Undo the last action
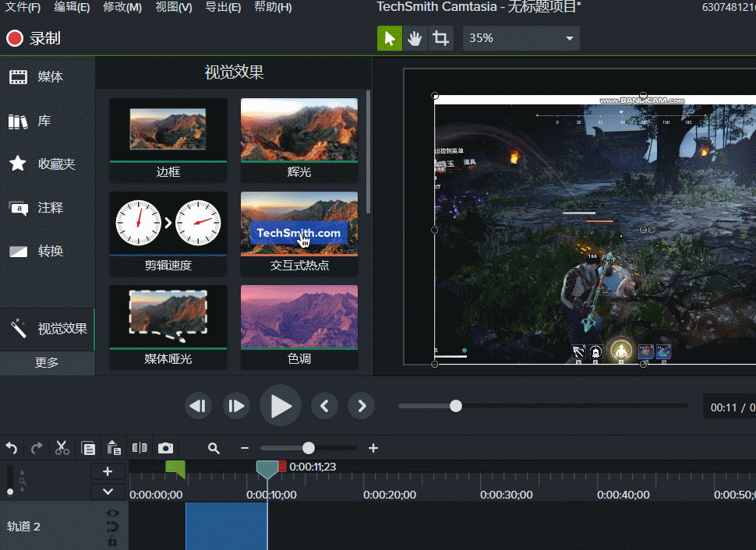Image resolution: width=756 pixels, height=550 pixels. (x=12, y=448)
